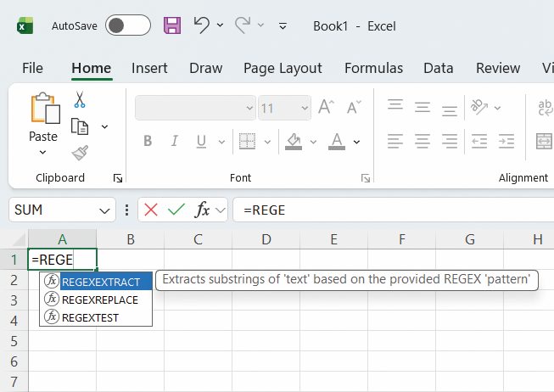
Task: Open the Orientation dropdown arrow
Action: click(497, 108)
